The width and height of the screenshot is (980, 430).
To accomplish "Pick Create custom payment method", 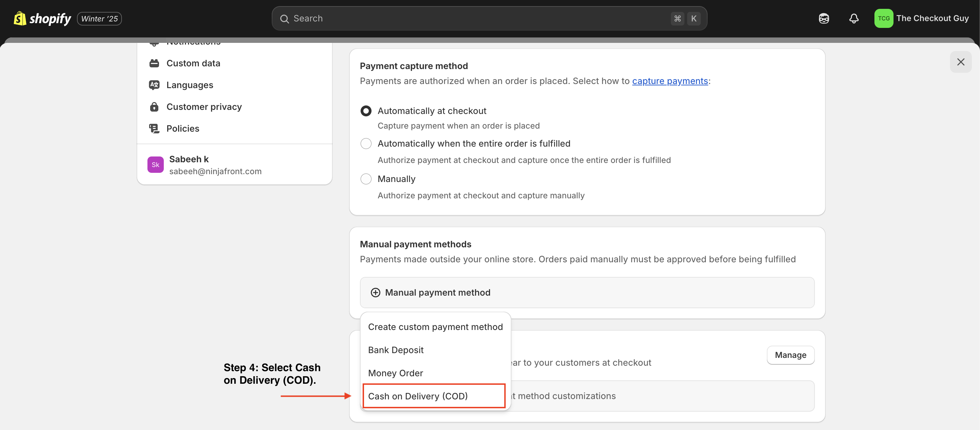I will [x=435, y=327].
